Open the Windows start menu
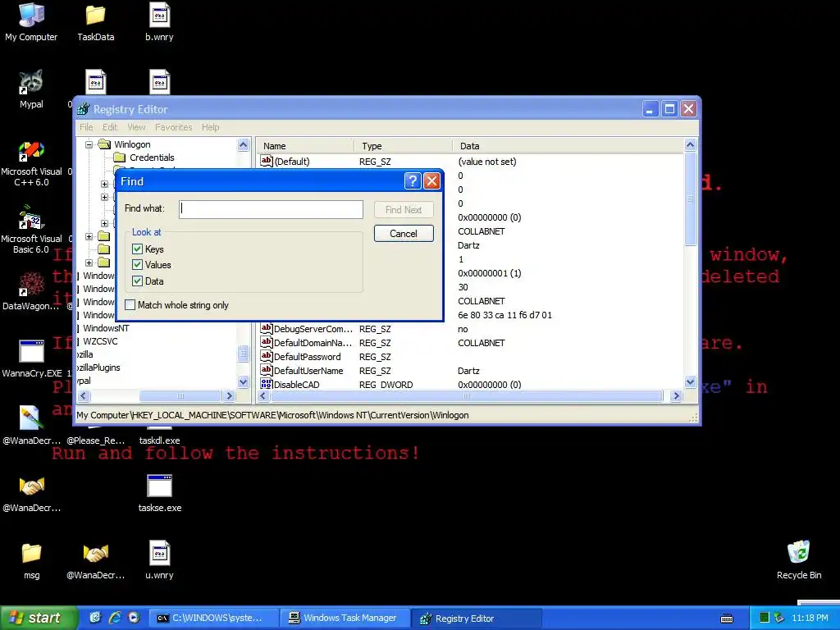 (x=39, y=618)
